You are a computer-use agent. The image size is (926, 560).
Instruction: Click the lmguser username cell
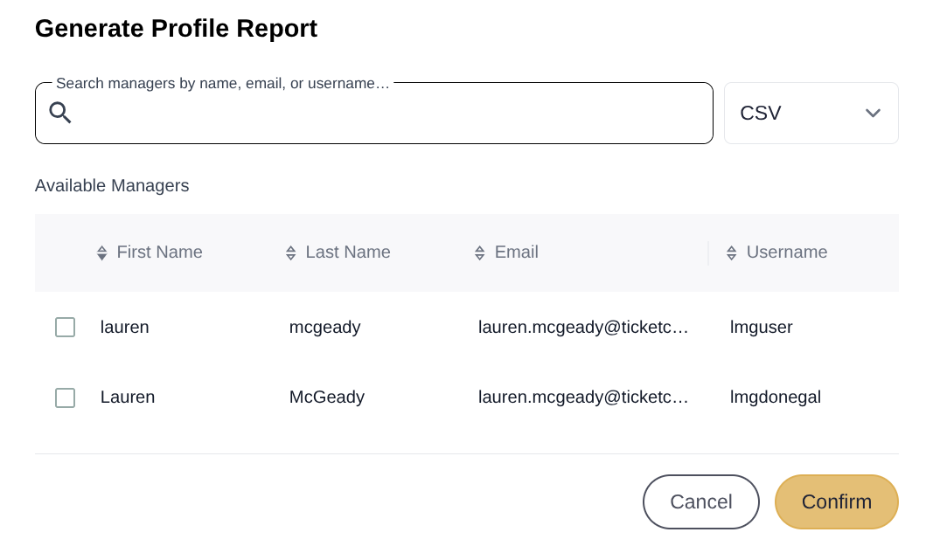[x=761, y=328]
